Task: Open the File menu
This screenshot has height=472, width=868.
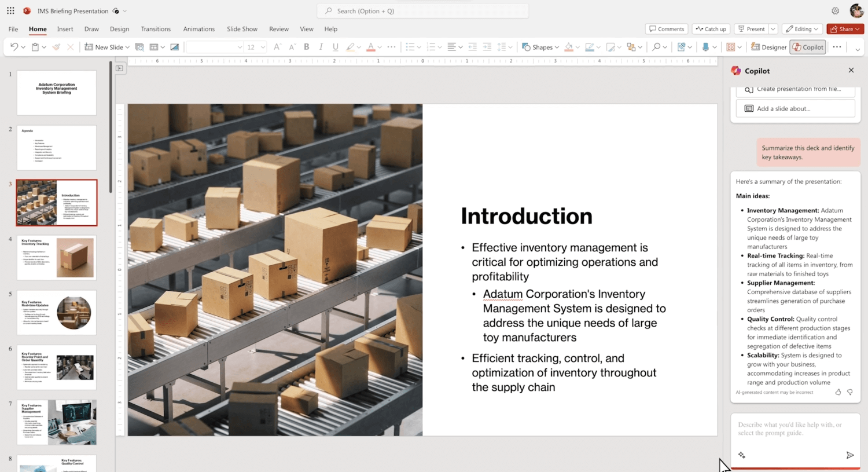Action: click(x=13, y=29)
